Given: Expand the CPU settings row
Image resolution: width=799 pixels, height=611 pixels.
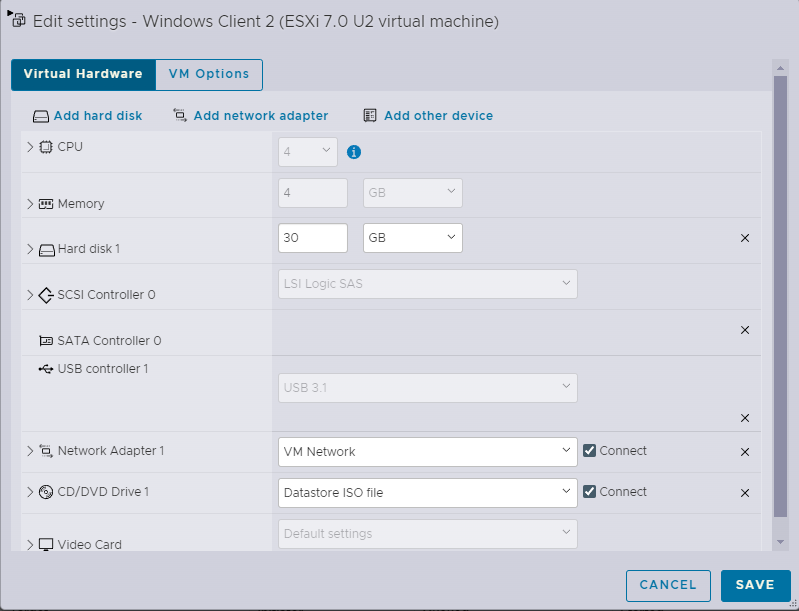Looking at the screenshot, I should coord(30,147).
